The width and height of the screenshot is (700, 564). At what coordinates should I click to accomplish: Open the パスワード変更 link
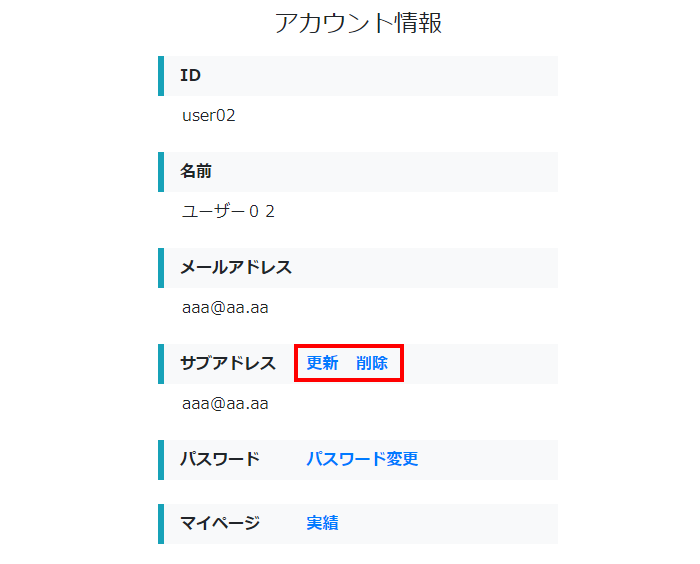tap(362, 459)
